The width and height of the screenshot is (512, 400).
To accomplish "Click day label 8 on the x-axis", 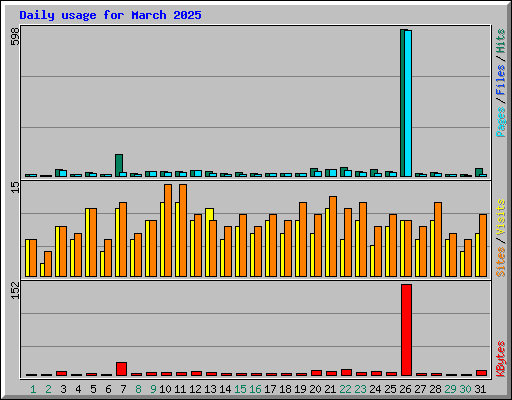I will (138, 389).
